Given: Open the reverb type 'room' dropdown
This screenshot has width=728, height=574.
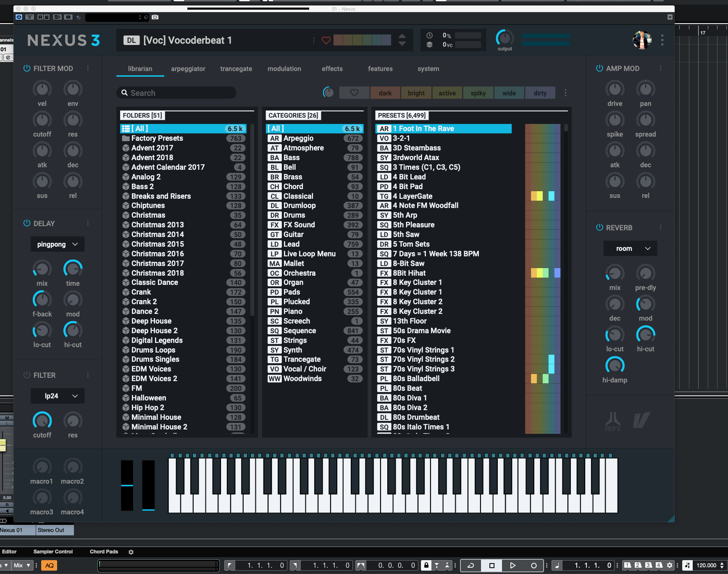Looking at the screenshot, I should 630,248.
